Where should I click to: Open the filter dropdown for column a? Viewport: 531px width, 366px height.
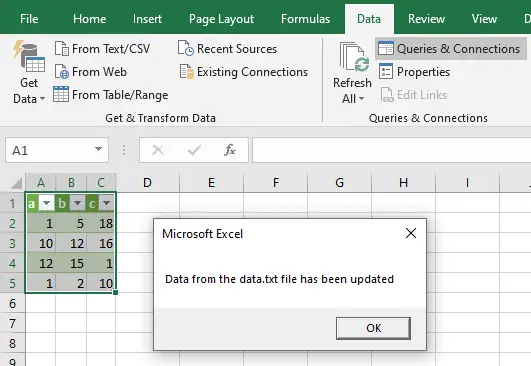pos(46,203)
